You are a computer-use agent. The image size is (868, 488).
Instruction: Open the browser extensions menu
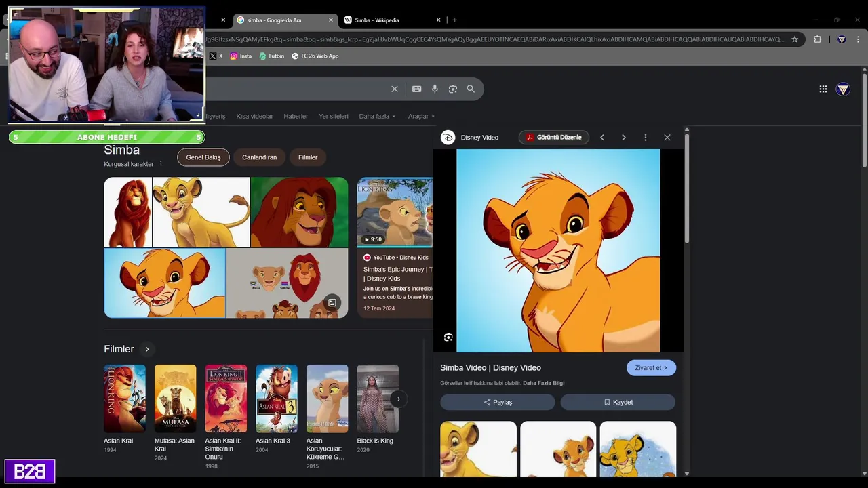point(817,39)
